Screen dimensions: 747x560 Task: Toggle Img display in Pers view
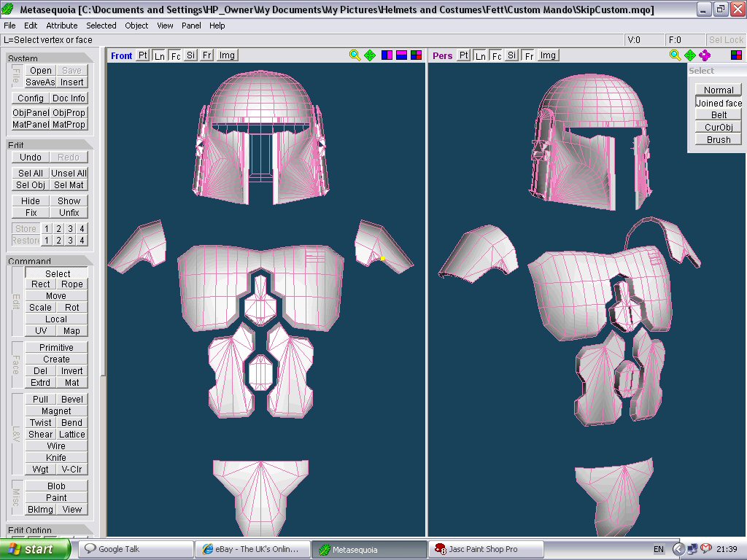pos(548,55)
